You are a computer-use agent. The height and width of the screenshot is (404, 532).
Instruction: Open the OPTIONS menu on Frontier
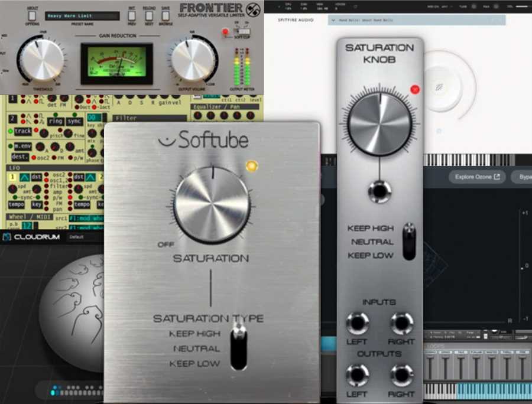click(x=32, y=15)
